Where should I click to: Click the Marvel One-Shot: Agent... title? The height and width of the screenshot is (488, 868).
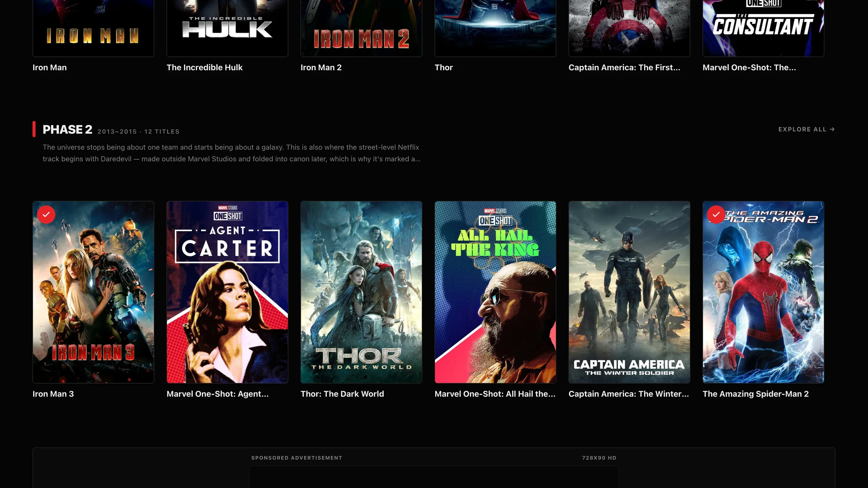tap(218, 394)
